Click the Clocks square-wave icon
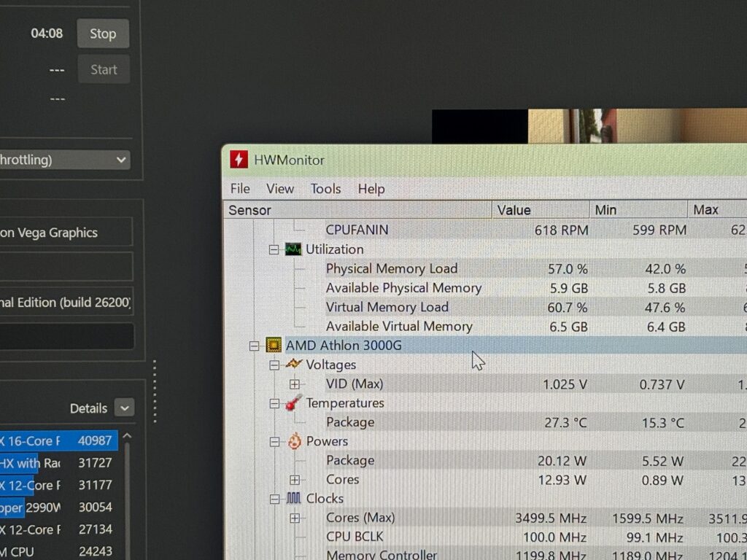The height and width of the screenshot is (560, 747). pyautogui.click(x=293, y=499)
